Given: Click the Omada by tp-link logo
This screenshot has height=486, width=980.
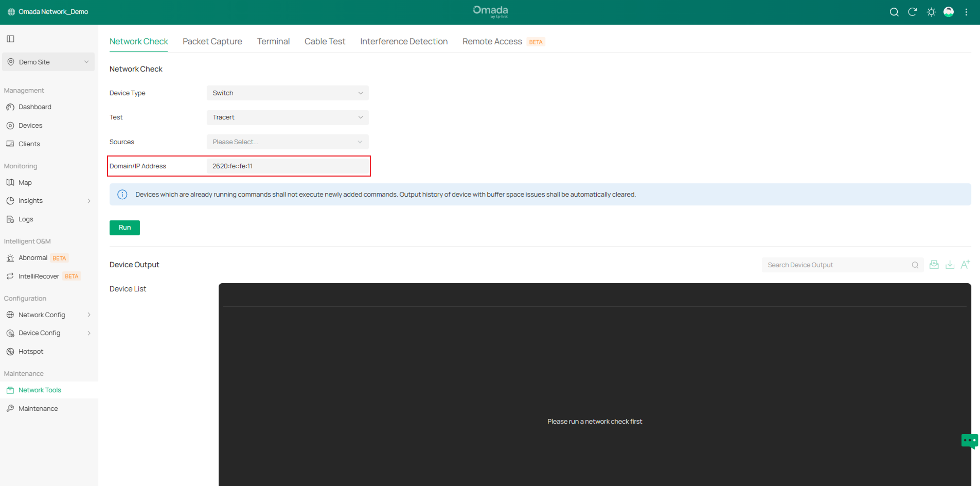Looking at the screenshot, I should [490, 12].
